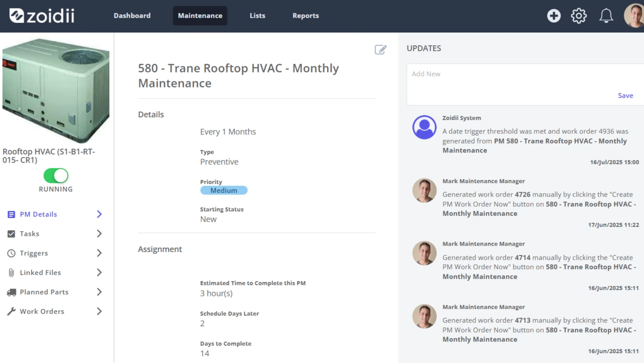The image size is (644, 363).
Task: Click the Work Orders wrench icon
Action: point(11,311)
